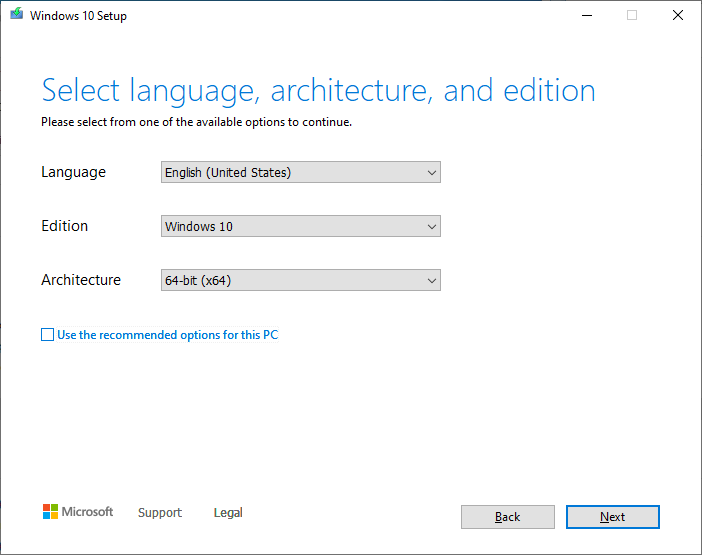Go back using the Back button
This screenshot has height=555, width=702.
coord(507,517)
